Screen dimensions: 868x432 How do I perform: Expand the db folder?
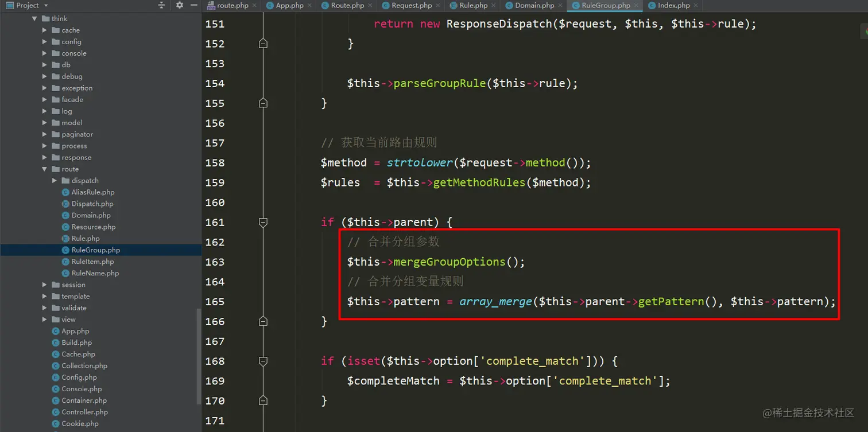(45, 65)
